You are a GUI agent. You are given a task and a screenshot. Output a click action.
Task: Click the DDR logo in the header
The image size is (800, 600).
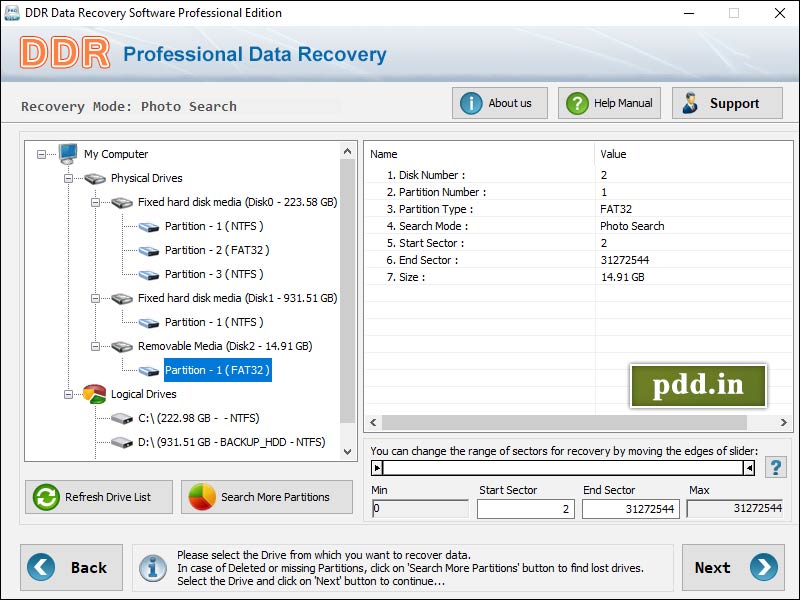pos(66,54)
